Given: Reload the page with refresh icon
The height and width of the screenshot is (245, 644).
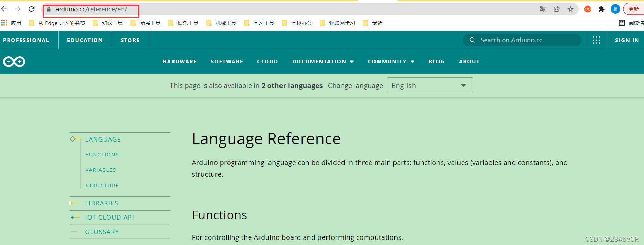Looking at the screenshot, I should coord(32,9).
